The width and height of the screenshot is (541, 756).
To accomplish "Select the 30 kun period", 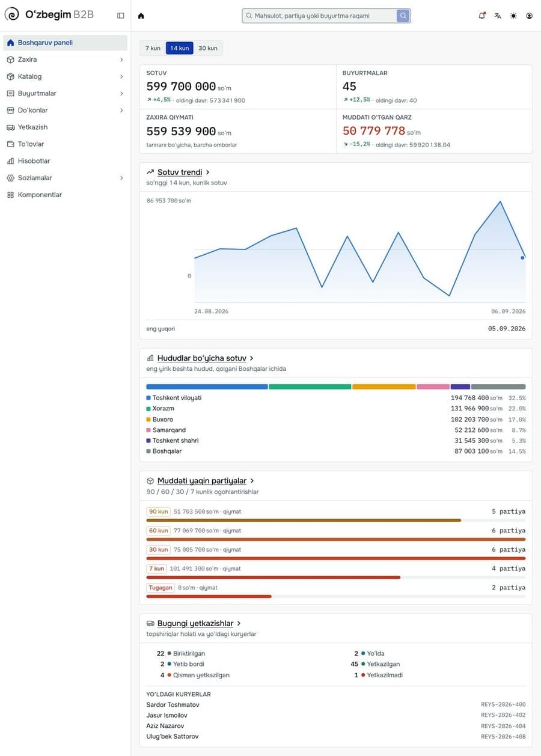I will click(208, 48).
